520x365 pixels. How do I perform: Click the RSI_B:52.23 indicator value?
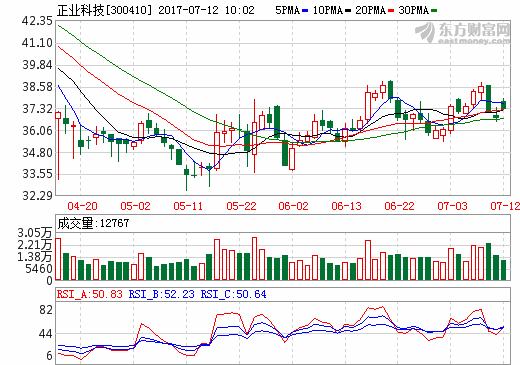[162, 294]
